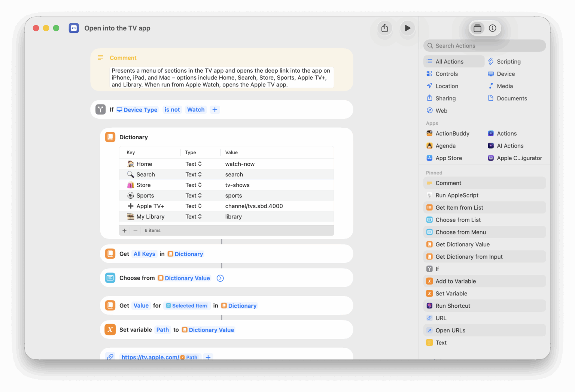Expand Choose from list options chevron

click(x=220, y=278)
